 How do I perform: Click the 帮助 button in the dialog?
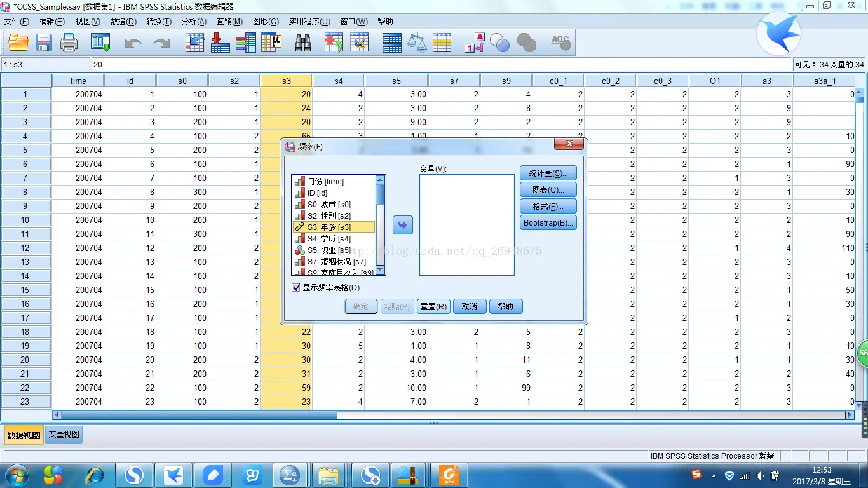pos(506,306)
